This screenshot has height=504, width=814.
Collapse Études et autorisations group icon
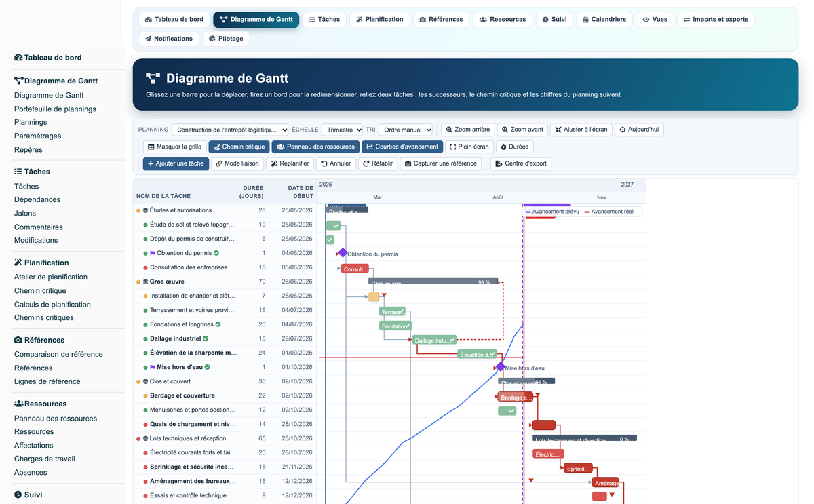click(145, 210)
